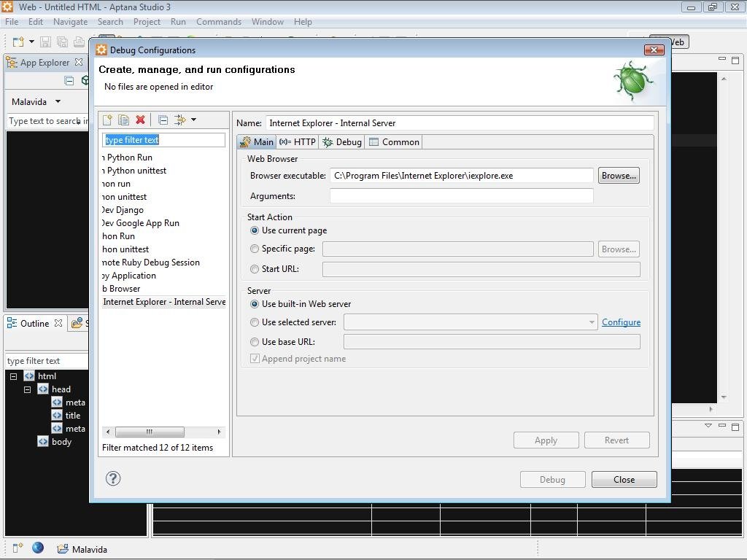Screen dimensions: 747x560
Task: Click the Browser executable path field
Action: coord(462,176)
